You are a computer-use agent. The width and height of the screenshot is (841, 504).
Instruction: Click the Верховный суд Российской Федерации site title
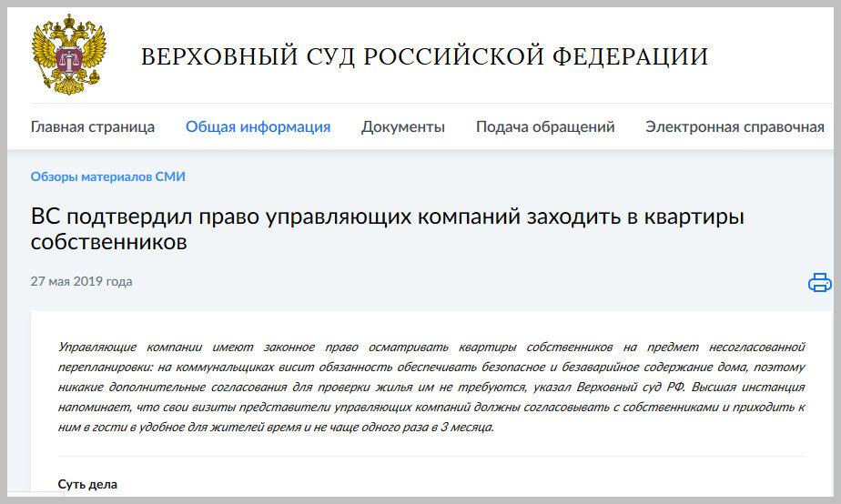424,56
